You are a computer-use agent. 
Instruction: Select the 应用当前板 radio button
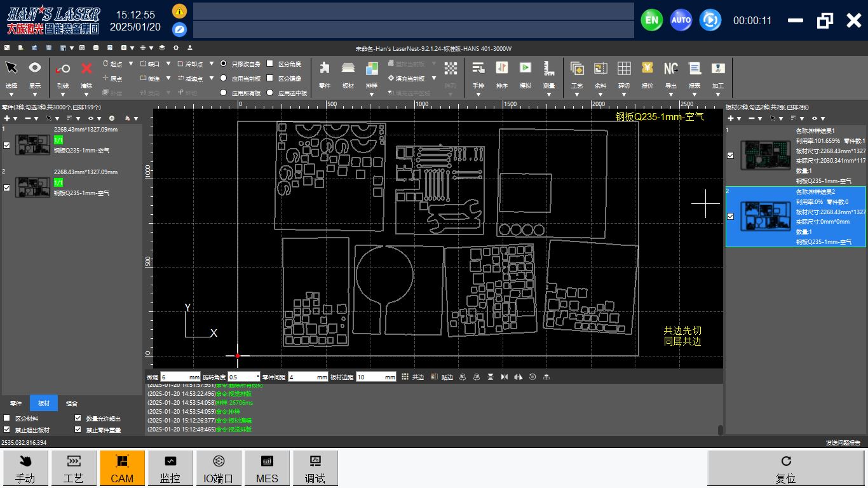[x=224, y=78]
